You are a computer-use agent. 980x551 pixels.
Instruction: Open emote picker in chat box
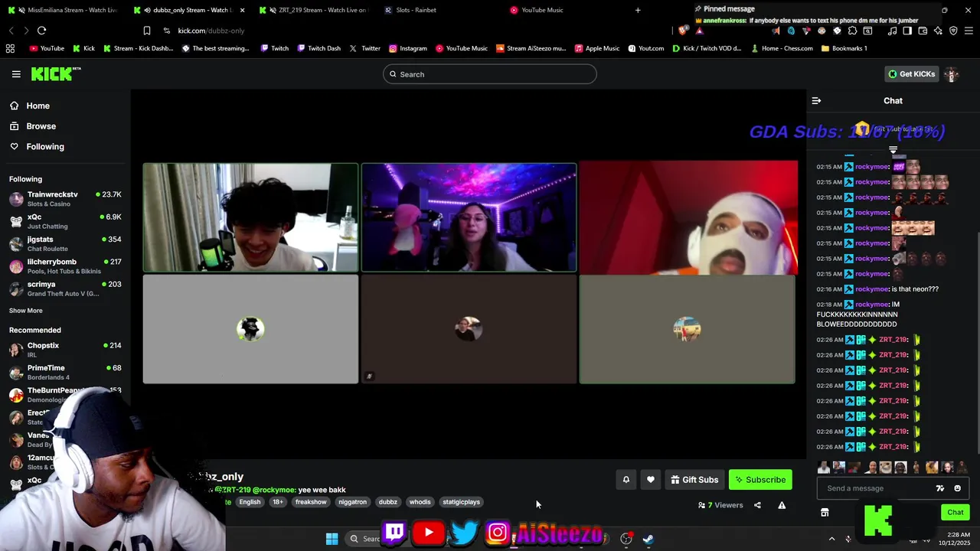(957, 488)
